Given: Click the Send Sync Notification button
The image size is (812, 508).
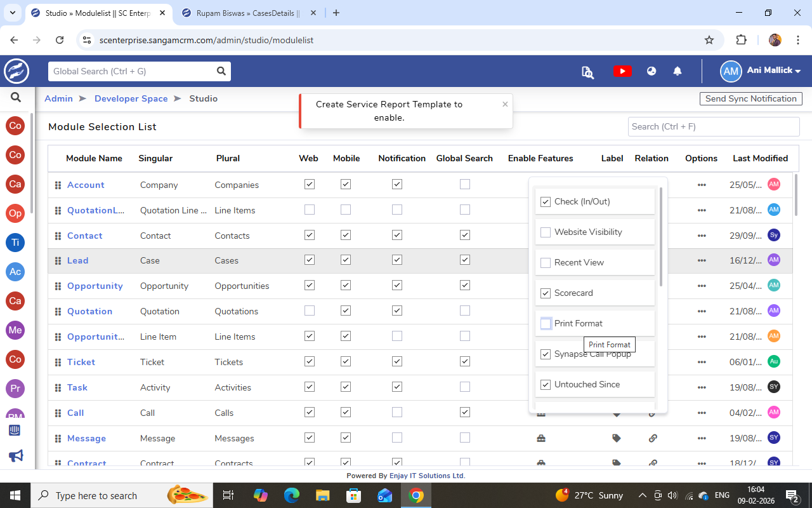Looking at the screenshot, I should (x=750, y=98).
